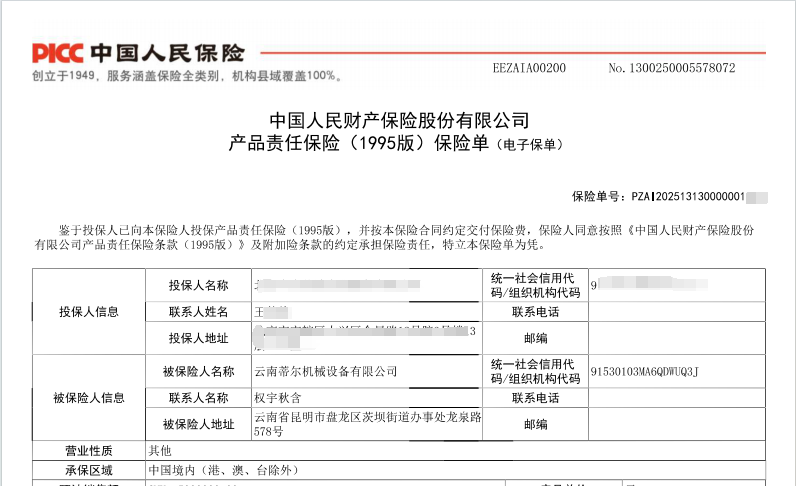The image size is (796, 486).
Task: Click the 投保人名称 label cell
Action: tap(198, 285)
